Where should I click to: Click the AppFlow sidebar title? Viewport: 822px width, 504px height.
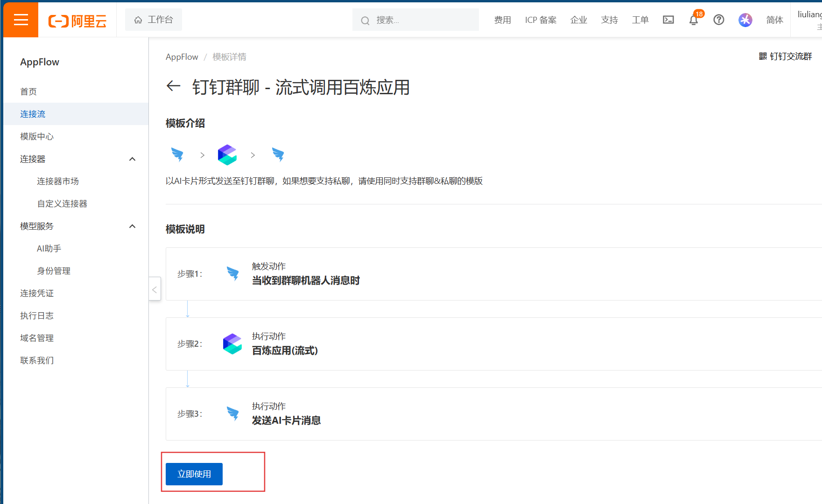click(x=40, y=62)
